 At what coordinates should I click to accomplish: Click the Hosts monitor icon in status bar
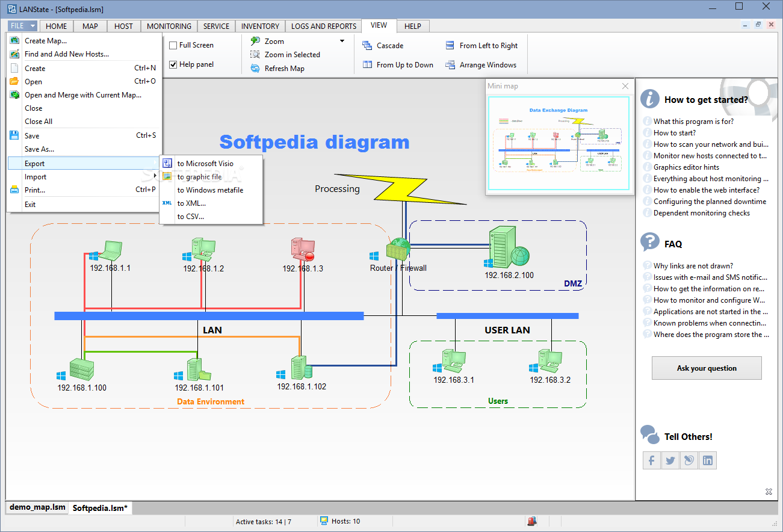click(324, 521)
